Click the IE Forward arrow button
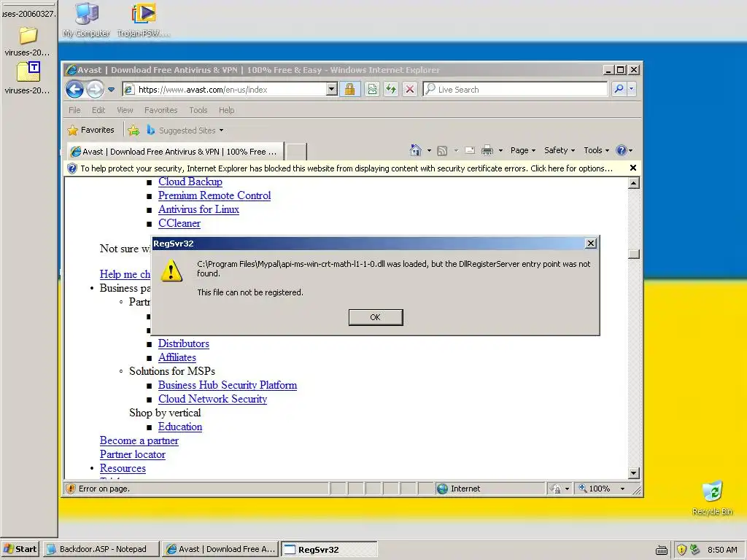Image resolution: width=747 pixels, height=560 pixels. tap(96, 89)
